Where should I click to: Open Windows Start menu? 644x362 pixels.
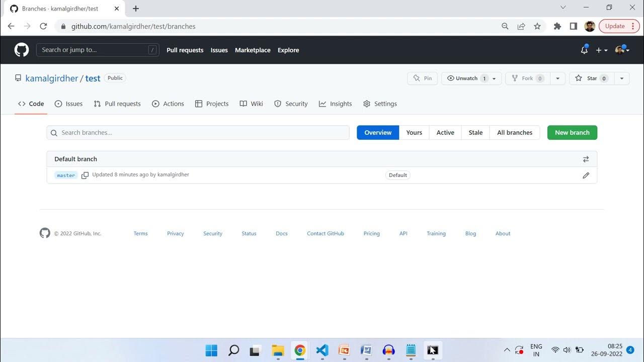[x=212, y=350]
